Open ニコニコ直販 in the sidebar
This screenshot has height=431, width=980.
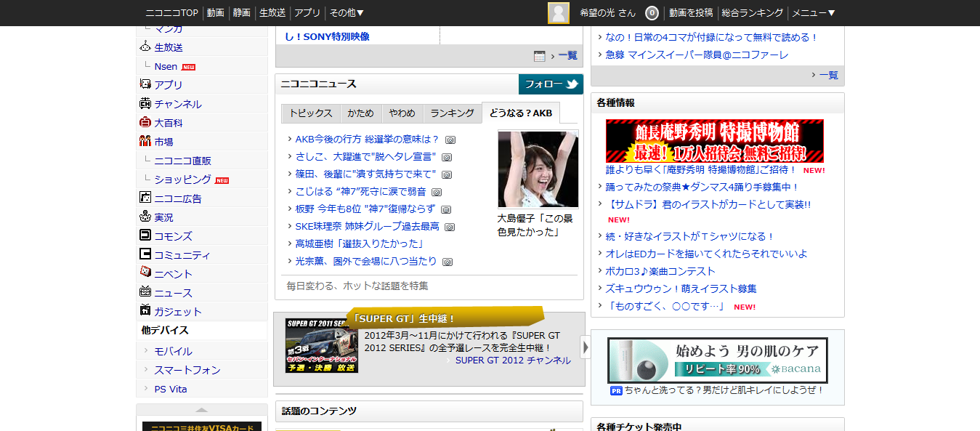coord(182,161)
